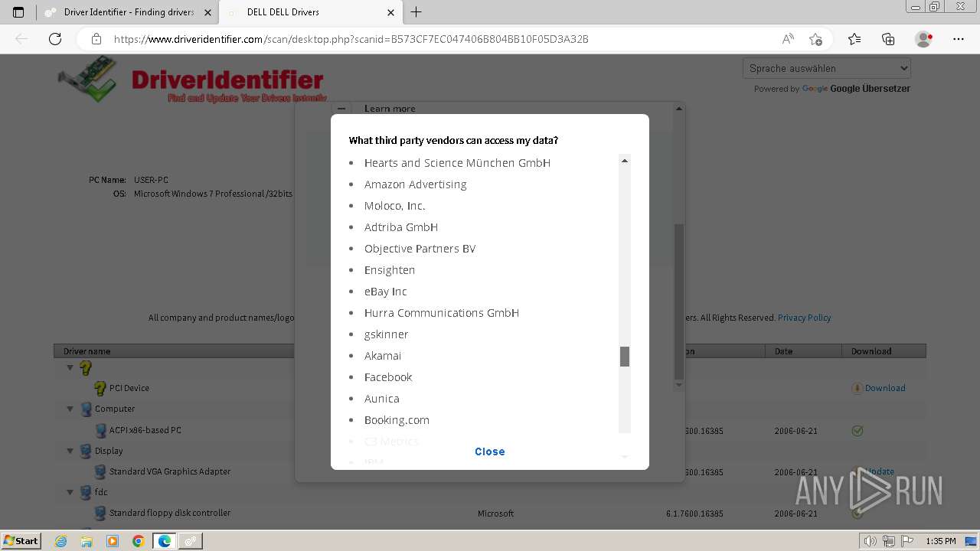Open the Sprache auswählen language dropdown
Screen dimensions: 980x551
coord(826,68)
